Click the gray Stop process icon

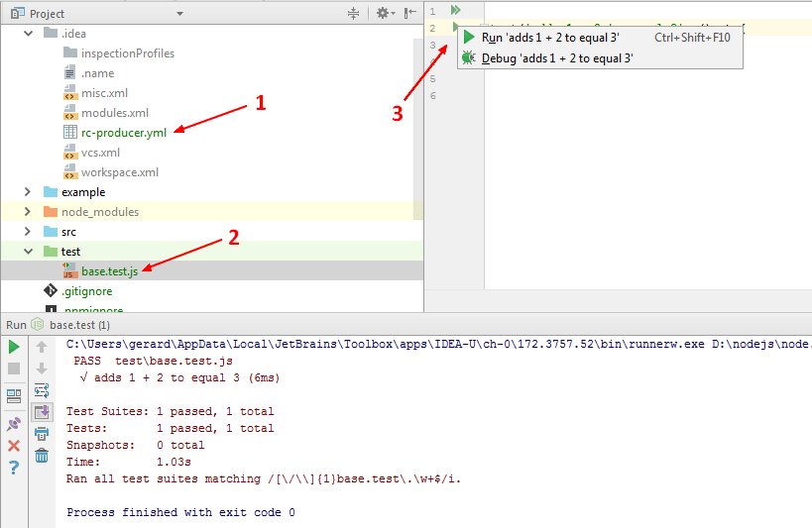point(14,369)
